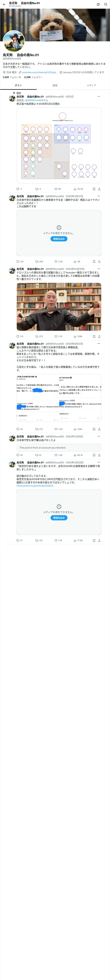110x980 pixels.
Task: Switch to the メディア tab
Action: point(91,85)
